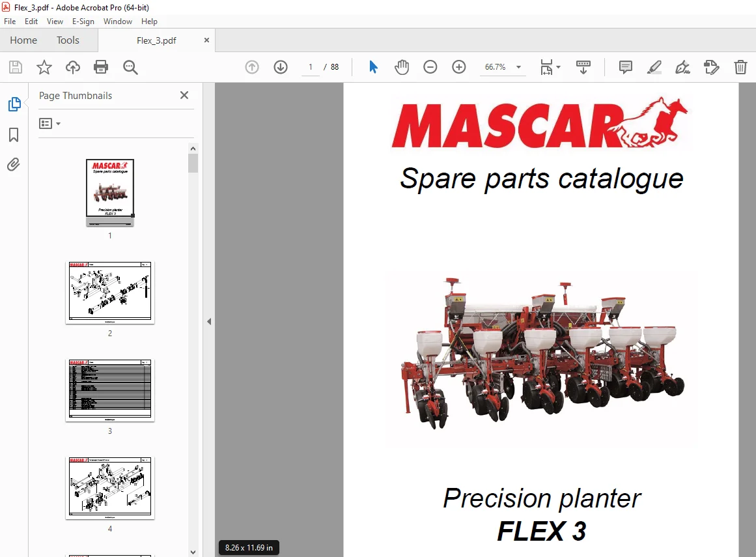The width and height of the screenshot is (756, 557).
Task: Show Page Thumbnails sidebar icon
Action: (14, 104)
